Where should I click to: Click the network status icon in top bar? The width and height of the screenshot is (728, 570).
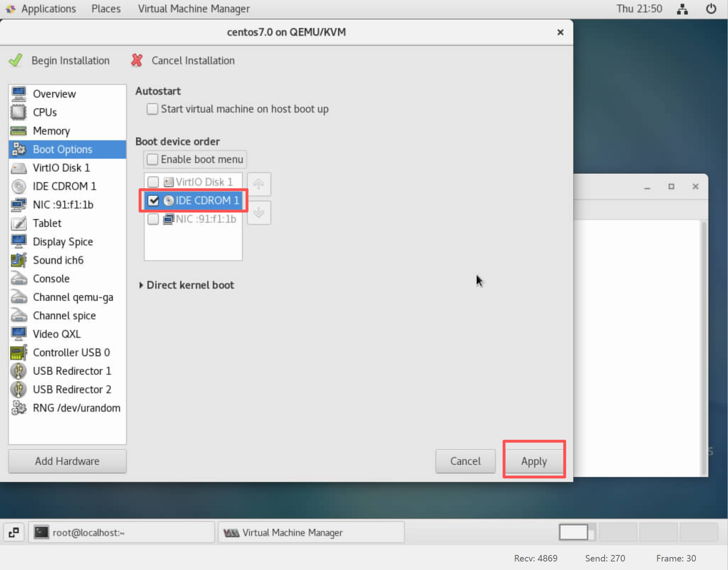coord(682,9)
